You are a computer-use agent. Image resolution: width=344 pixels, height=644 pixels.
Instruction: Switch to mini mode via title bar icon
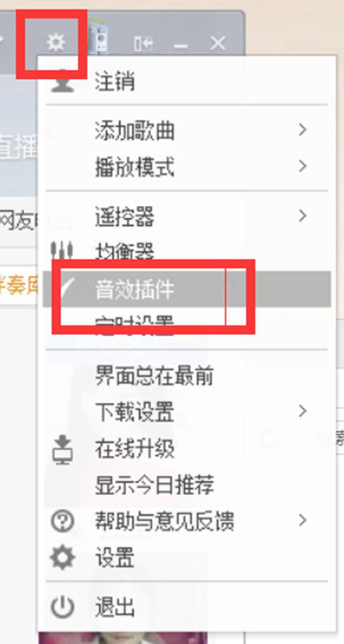[x=144, y=43]
